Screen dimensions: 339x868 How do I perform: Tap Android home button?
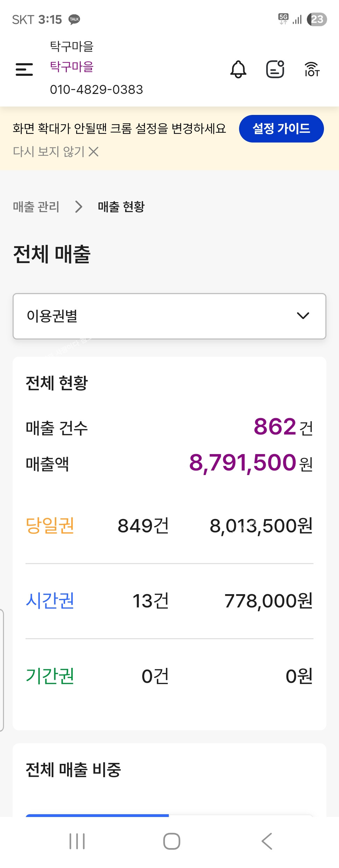pos(172,841)
